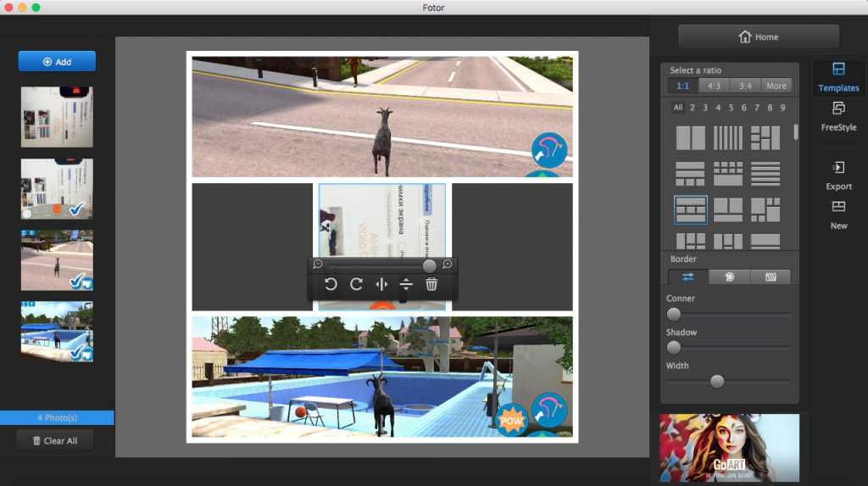Select goat by pool thumbnail
This screenshot has width=868, height=486.
[x=57, y=332]
